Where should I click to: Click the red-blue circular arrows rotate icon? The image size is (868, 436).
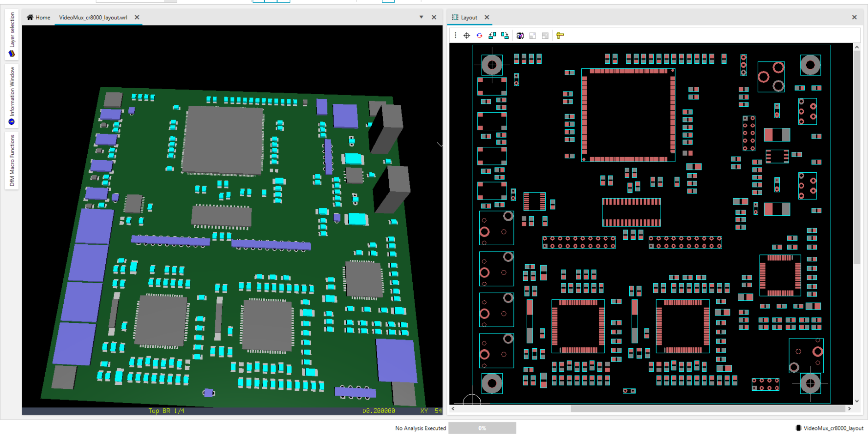click(479, 36)
